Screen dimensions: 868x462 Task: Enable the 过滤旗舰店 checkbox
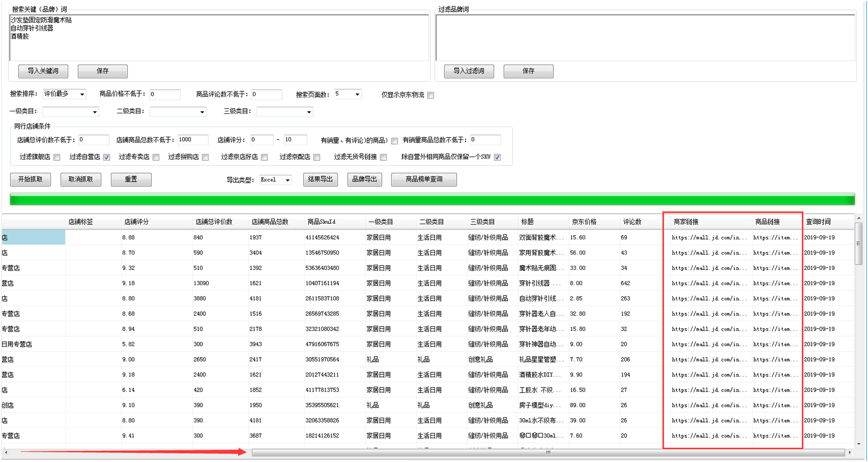(57, 157)
